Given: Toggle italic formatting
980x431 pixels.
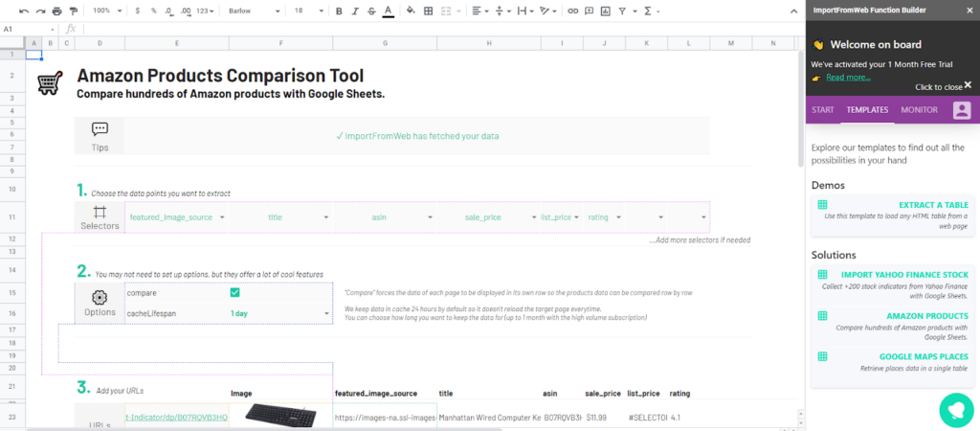Looking at the screenshot, I should pyautogui.click(x=354, y=11).
